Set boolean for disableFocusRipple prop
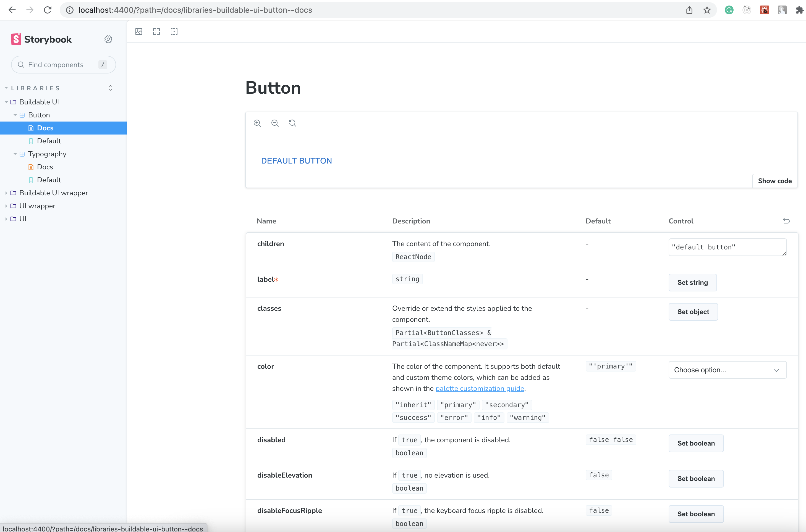 (x=696, y=514)
